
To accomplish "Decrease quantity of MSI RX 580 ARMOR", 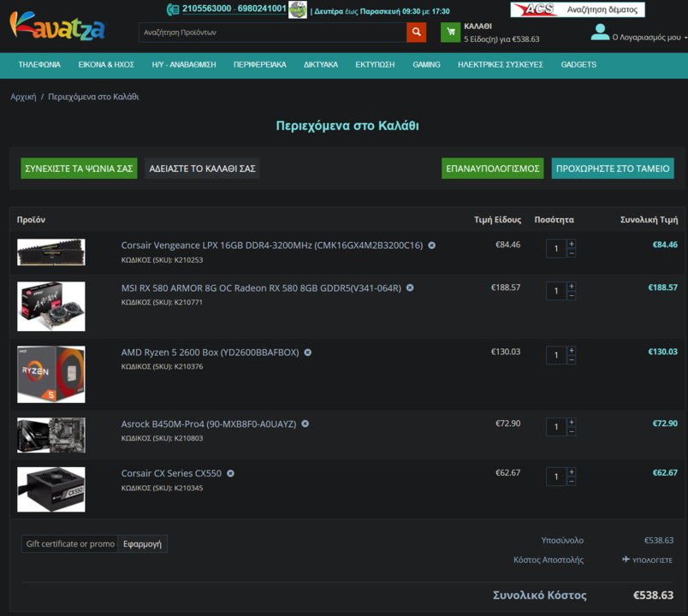I will point(572,296).
